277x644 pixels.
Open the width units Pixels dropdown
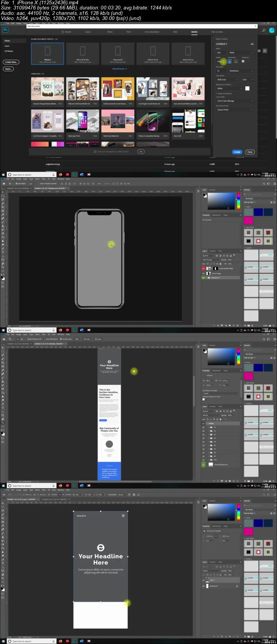click(241, 53)
